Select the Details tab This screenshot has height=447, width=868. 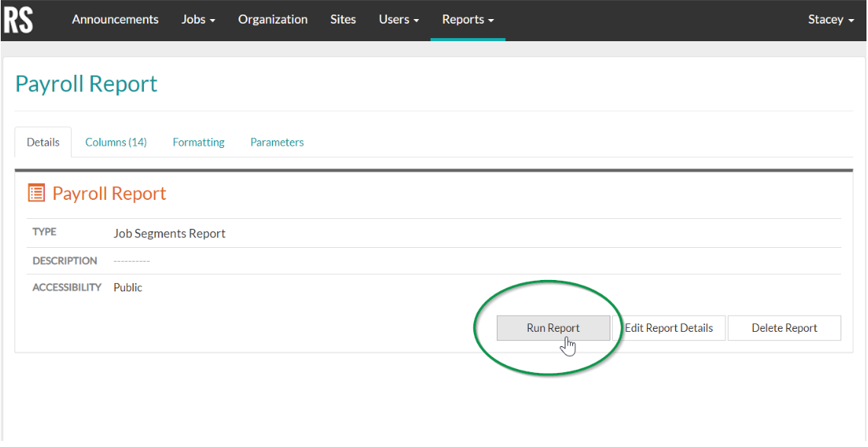click(x=43, y=142)
